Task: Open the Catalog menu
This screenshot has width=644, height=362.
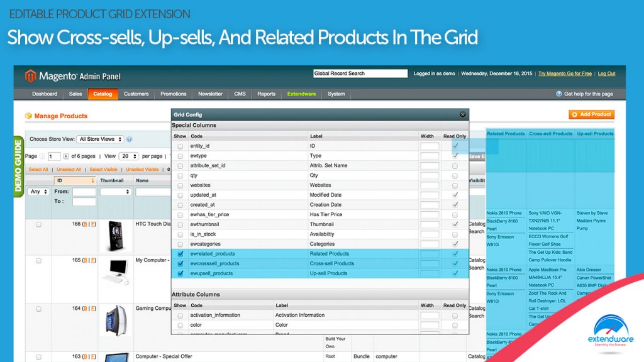Action: click(103, 94)
